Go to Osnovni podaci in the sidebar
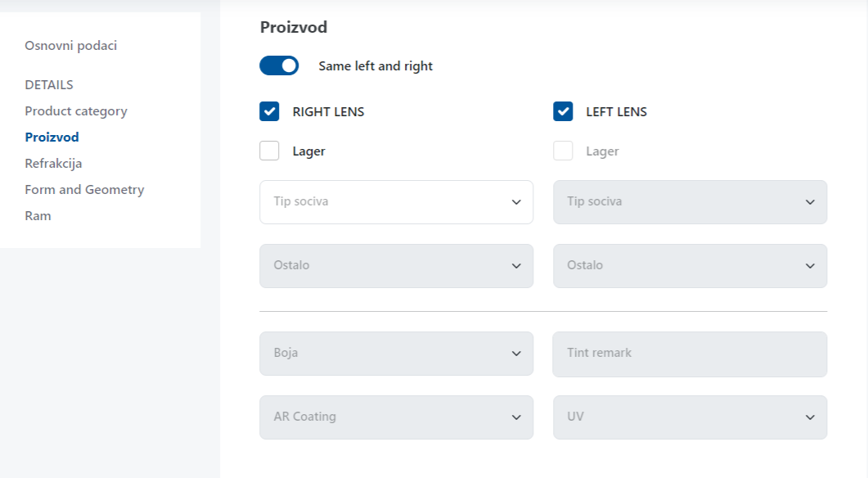 click(70, 46)
